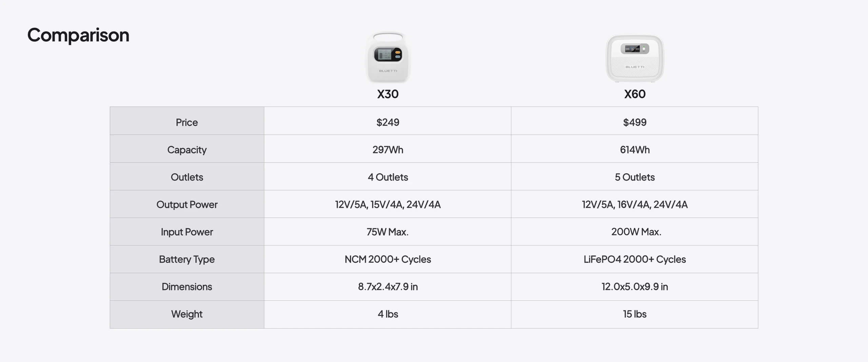Select the 5 Outlets cell
The width and height of the screenshot is (868, 362).
point(635,177)
